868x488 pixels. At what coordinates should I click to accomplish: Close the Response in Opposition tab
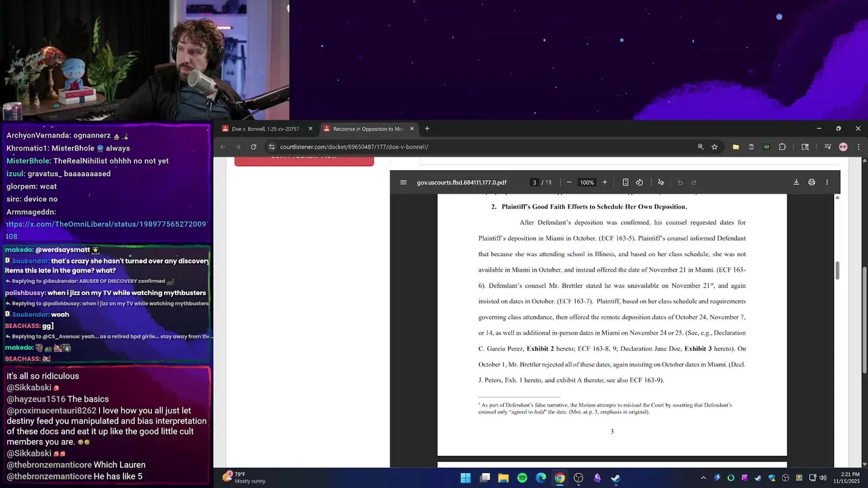click(412, 129)
